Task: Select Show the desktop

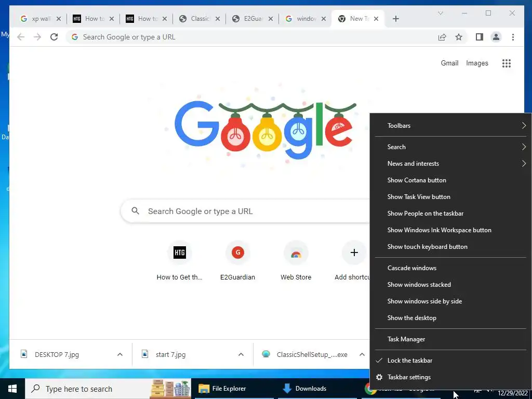Action: tap(450, 318)
